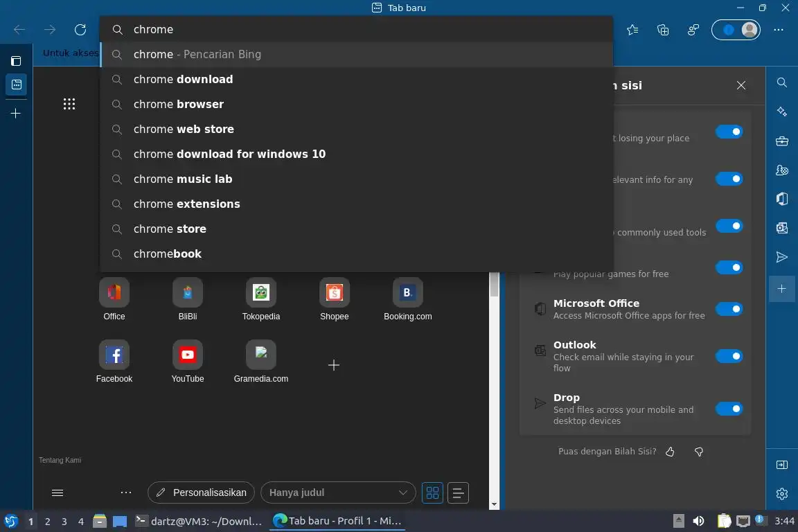Select the 'chromebook' suggestion

coord(357,254)
